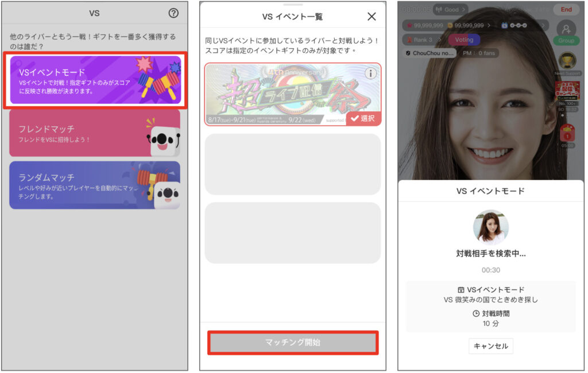Screen dimensions: 588x373
Task: Open the red campaign banner icon
Action: coord(567,91)
